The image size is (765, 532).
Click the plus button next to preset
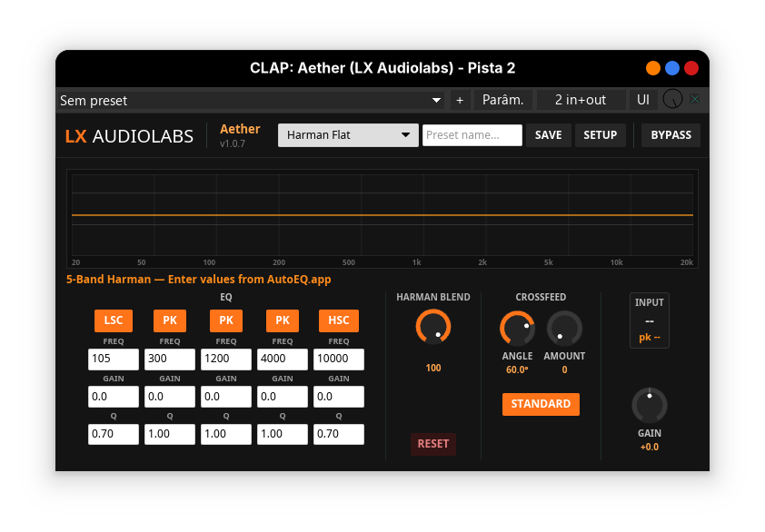[x=460, y=100]
